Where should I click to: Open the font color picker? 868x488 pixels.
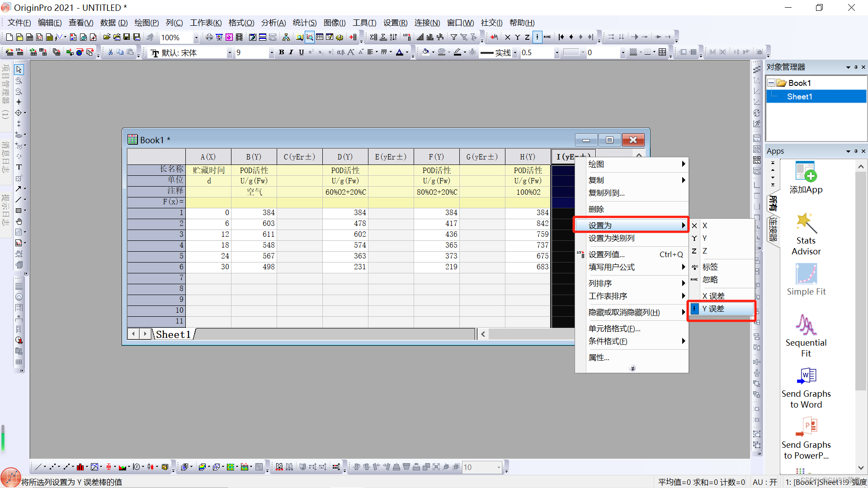point(407,53)
